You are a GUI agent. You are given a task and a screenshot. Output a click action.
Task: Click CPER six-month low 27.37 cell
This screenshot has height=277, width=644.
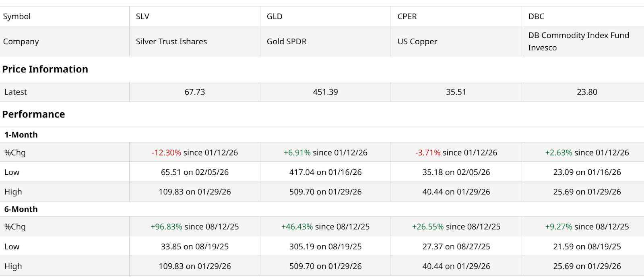pos(456,247)
